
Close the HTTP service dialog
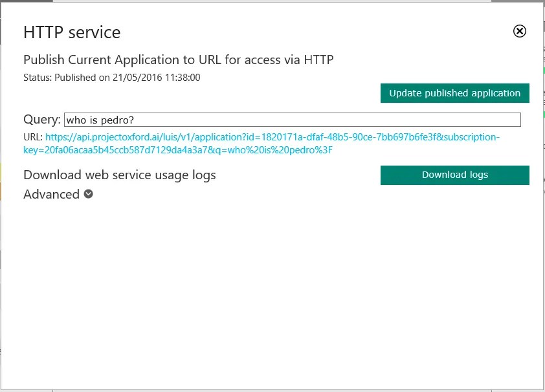(519, 31)
